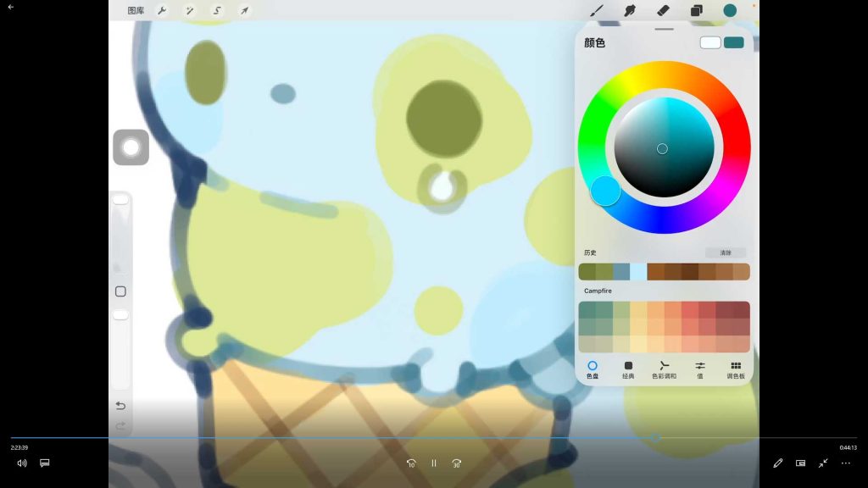Open the Adjustments magic wand menu
The height and width of the screenshot is (488, 868).
point(190,10)
